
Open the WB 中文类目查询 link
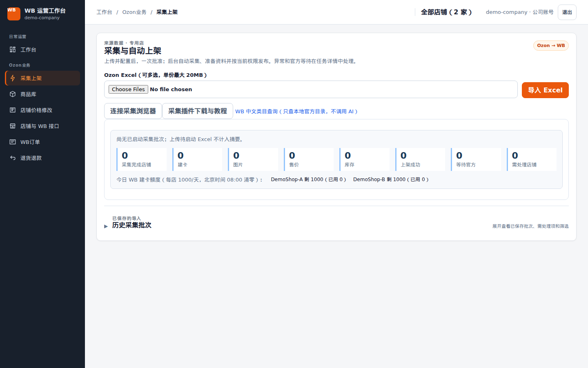(x=296, y=111)
